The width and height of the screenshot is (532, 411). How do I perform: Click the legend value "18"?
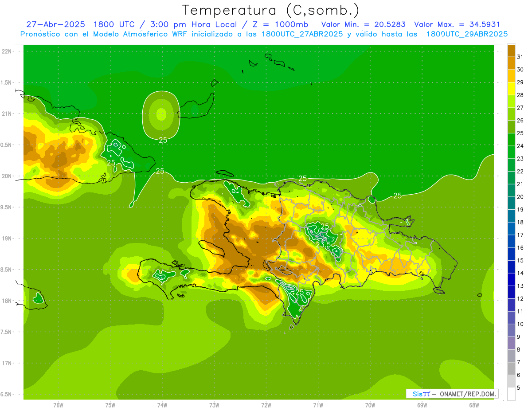(520, 222)
